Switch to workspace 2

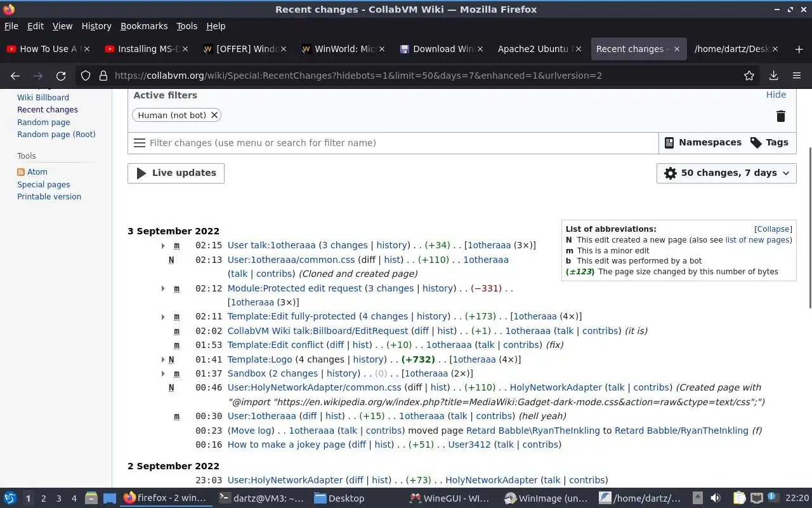(x=43, y=498)
